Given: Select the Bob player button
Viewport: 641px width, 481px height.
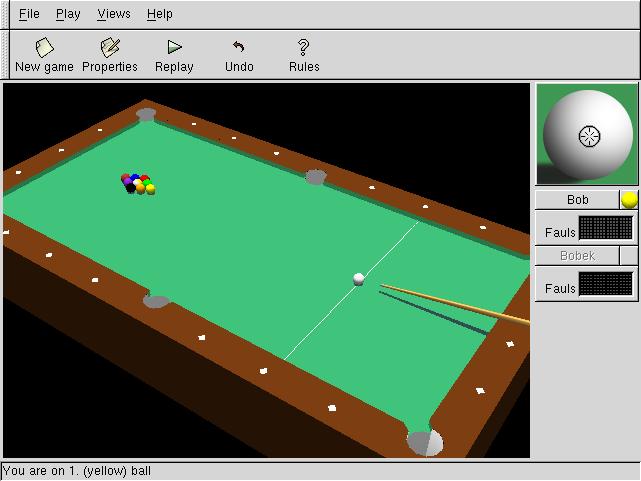Looking at the screenshot, I should 577,200.
